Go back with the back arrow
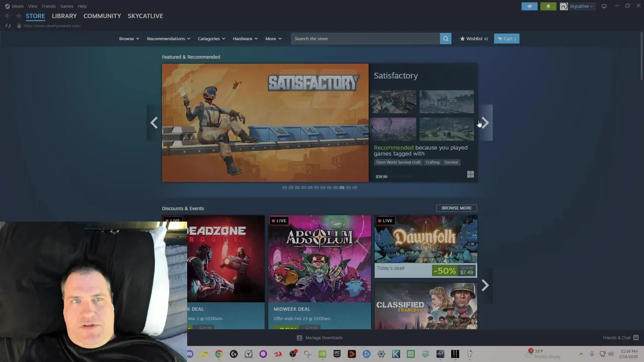644x362 pixels. (x=8, y=16)
